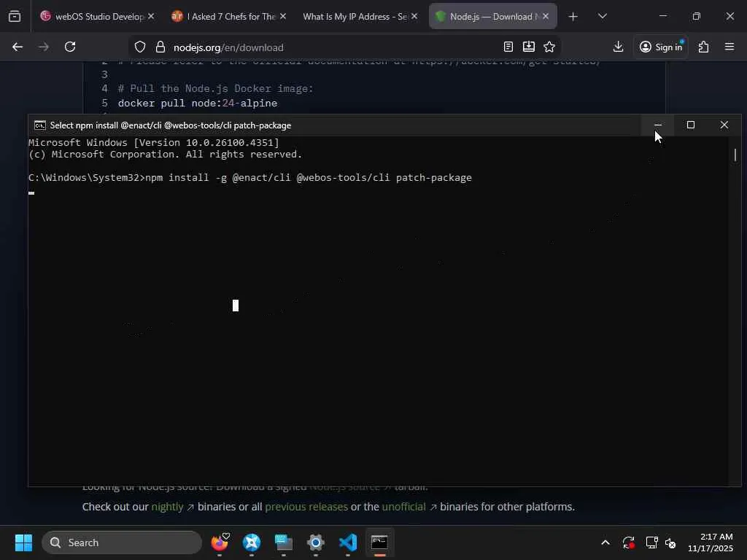Show hidden system tray icons
747x560 pixels.
605,542
